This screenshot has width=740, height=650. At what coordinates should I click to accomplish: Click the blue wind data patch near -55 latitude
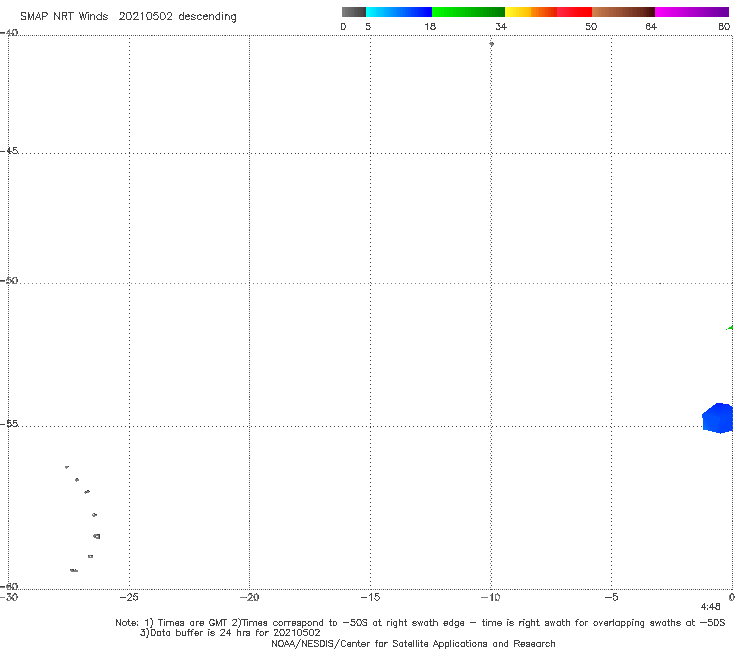click(718, 418)
